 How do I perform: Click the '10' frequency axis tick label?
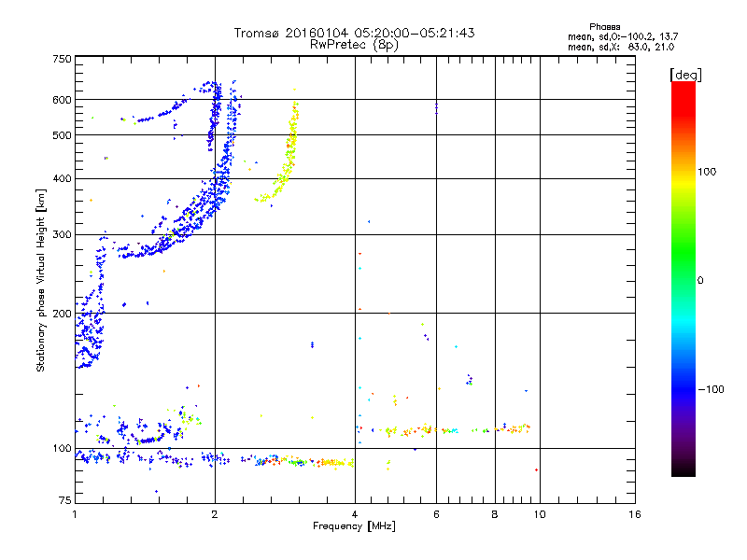pyautogui.click(x=540, y=514)
